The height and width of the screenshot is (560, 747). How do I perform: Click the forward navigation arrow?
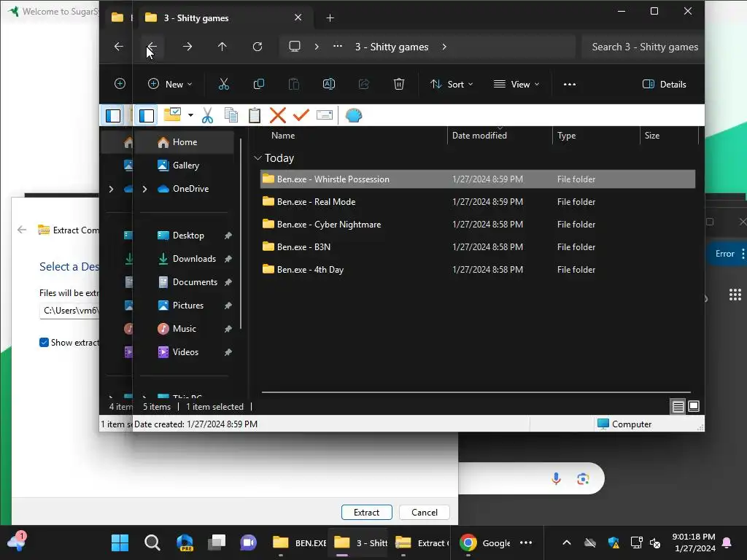pos(187,47)
